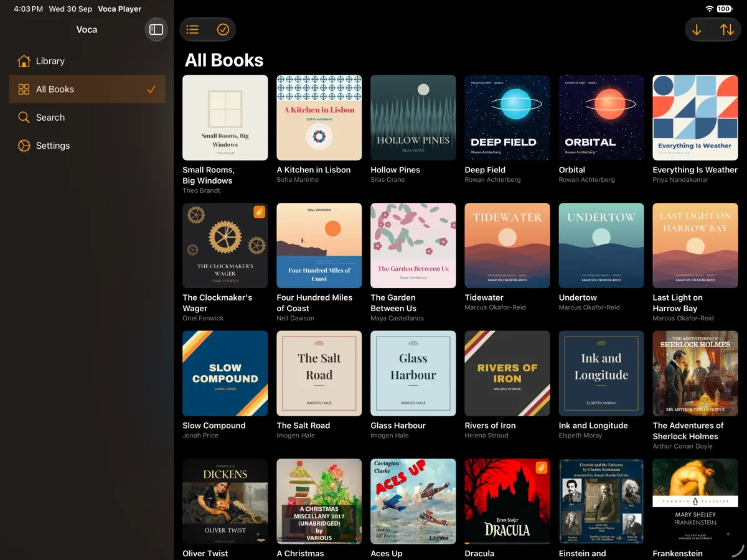Click author name Jonah Price

point(200,436)
